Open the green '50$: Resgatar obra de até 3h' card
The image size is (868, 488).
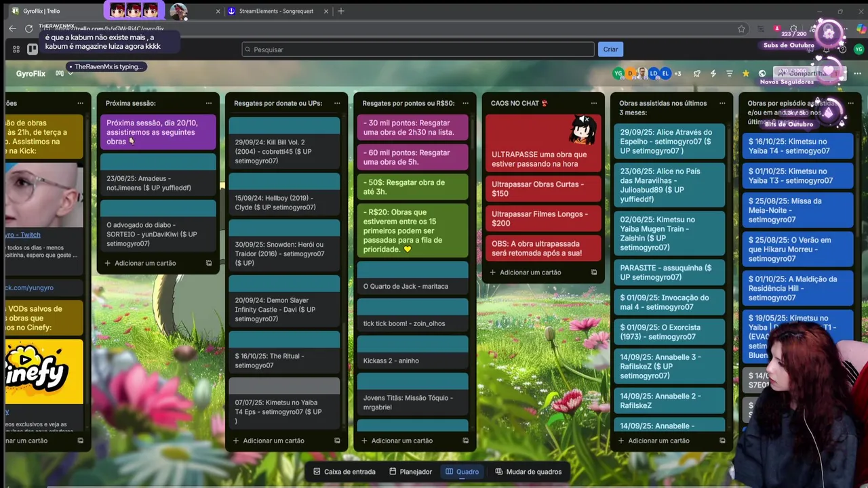[413, 187]
